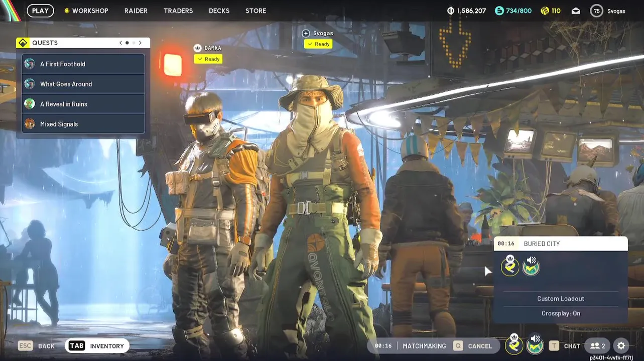Click the T key hint icon
This screenshot has width=644, height=361.
click(554, 346)
